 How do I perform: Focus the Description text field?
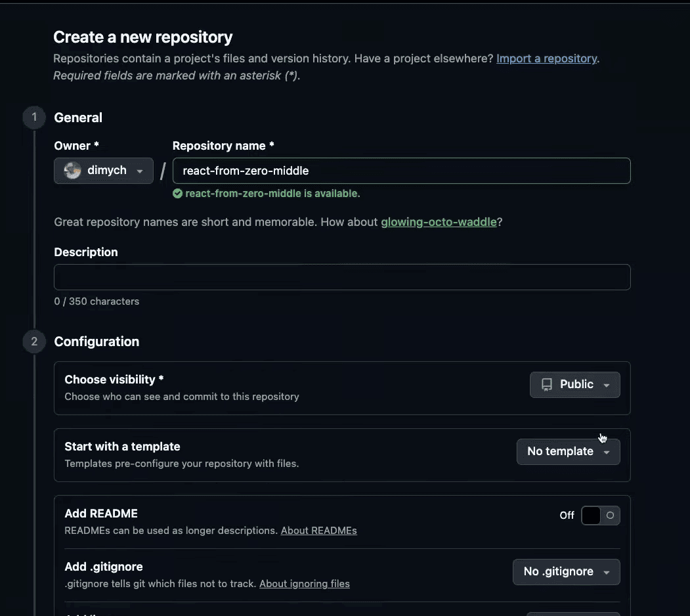pos(342,277)
